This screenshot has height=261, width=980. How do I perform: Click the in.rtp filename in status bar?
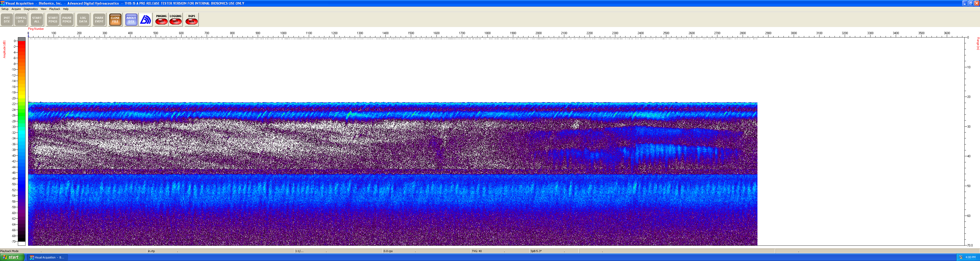pyautogui.click(x=151, y=251)
